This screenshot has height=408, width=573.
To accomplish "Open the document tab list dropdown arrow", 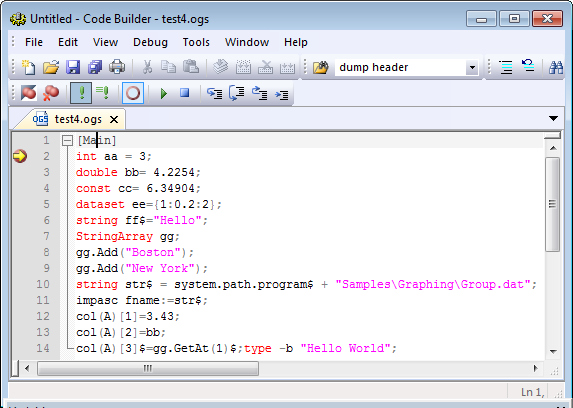I will pyautogui.click(x=553, y=118).
